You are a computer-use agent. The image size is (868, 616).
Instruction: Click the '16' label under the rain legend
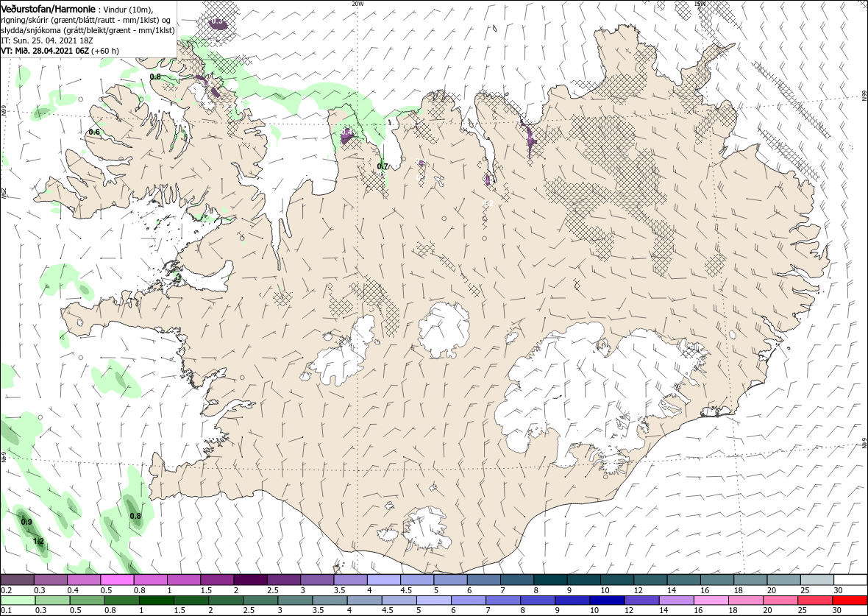tap(700, 610)
